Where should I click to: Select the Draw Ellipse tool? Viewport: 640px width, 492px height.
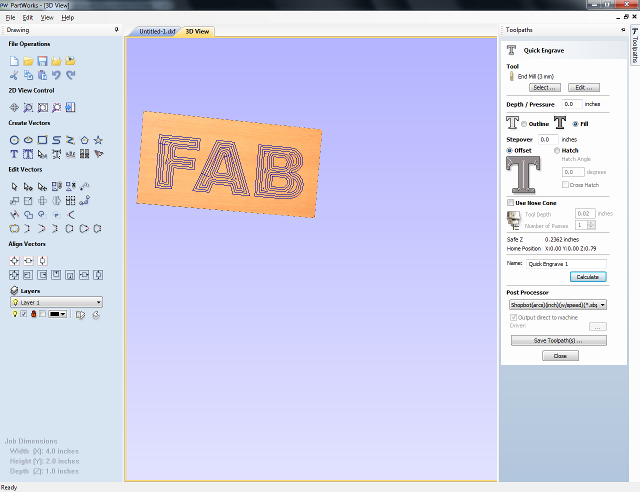(28, 140)
